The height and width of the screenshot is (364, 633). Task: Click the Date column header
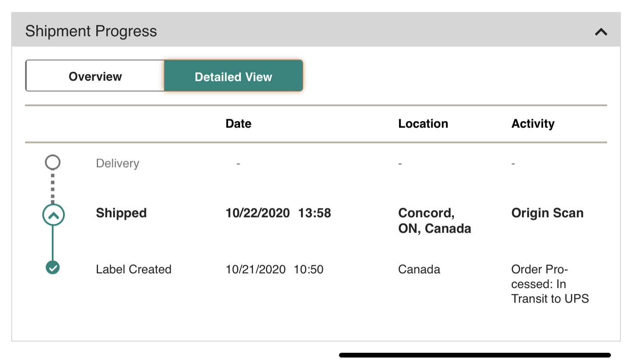[x=238, y=124]
